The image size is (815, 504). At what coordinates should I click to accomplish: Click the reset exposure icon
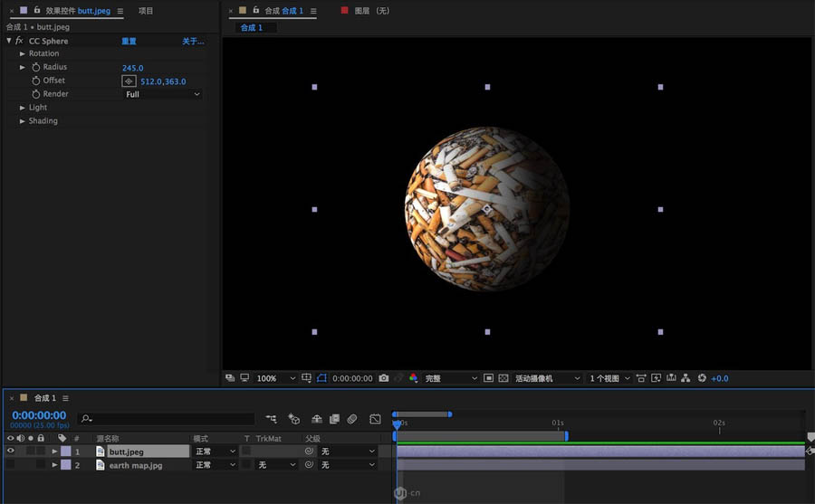coord(701,378)
